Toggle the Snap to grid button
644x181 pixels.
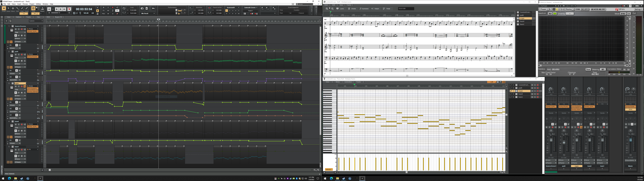33,9
